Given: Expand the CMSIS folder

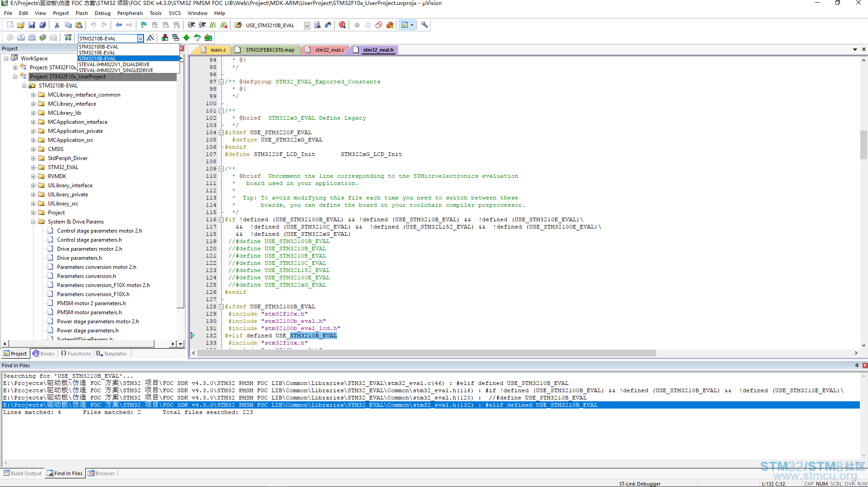Looking at the screenshot, I should (x=33, y=149).
